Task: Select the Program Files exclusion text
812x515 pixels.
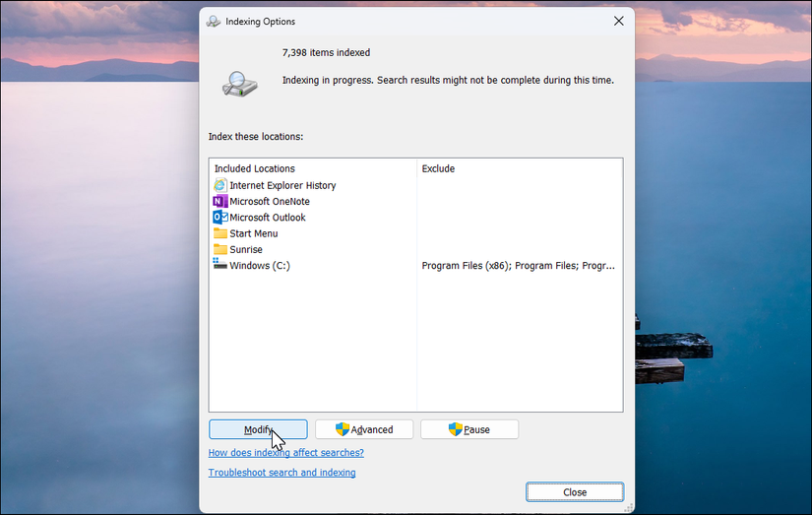Action: pos(518,265)
